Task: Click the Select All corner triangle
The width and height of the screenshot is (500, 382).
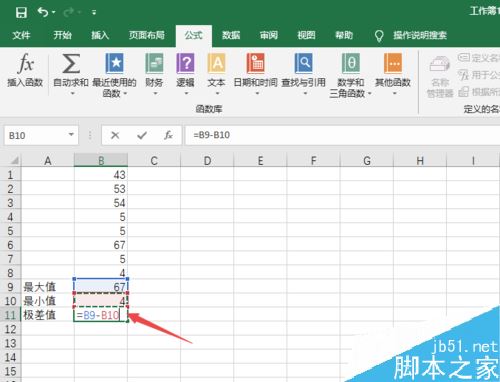Action: click(14, 161)
